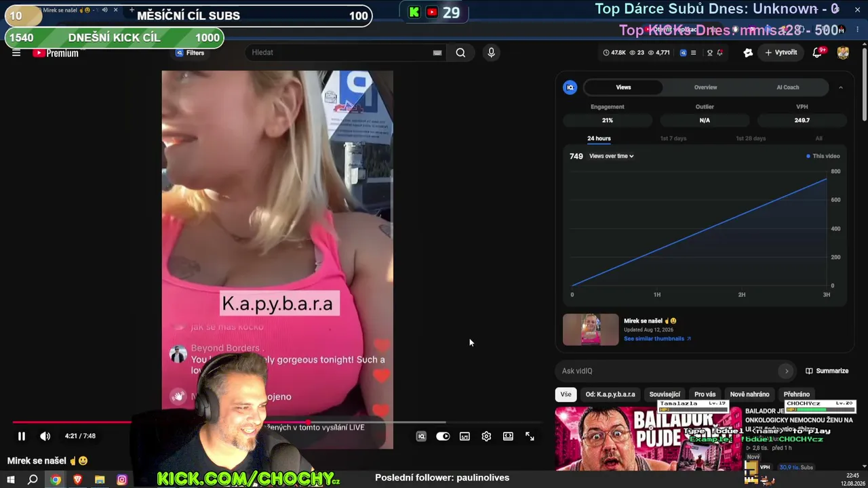Click the vidIQ panel logo badge
Screen dimensions: 868x488
(570, 87)
